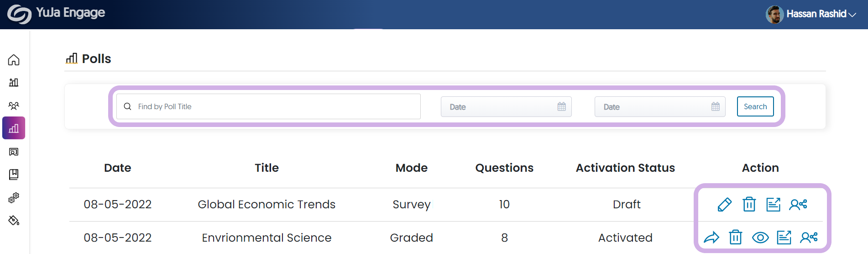
Task: Focus the Find by Poll Title field
Action: [268, 106]
